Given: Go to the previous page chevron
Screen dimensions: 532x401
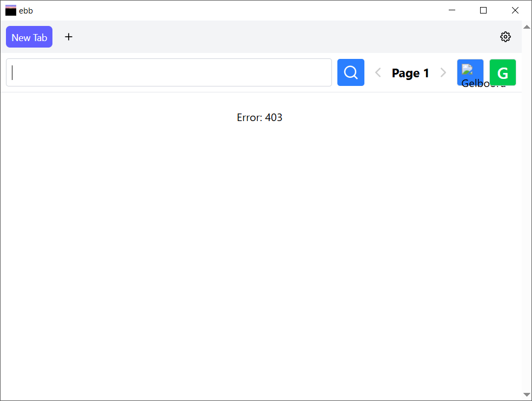Looking at the screenshot, I should click(x=378, y=72).
